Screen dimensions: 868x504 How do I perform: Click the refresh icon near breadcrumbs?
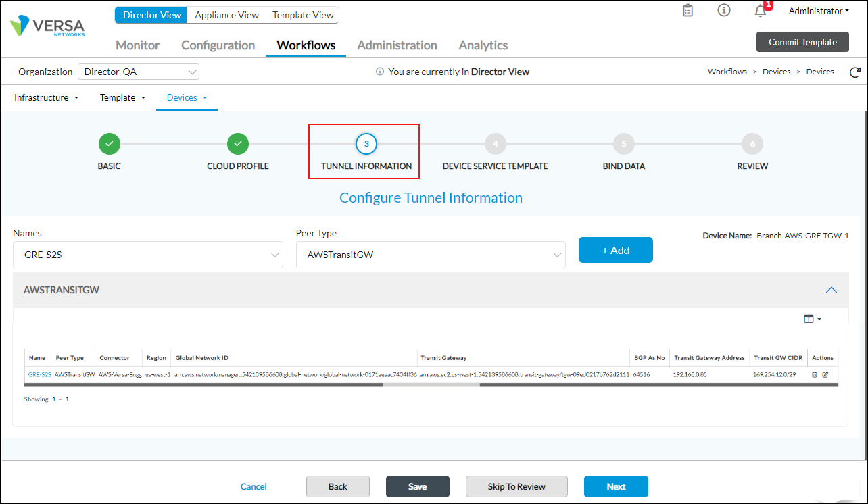[854, 72]
